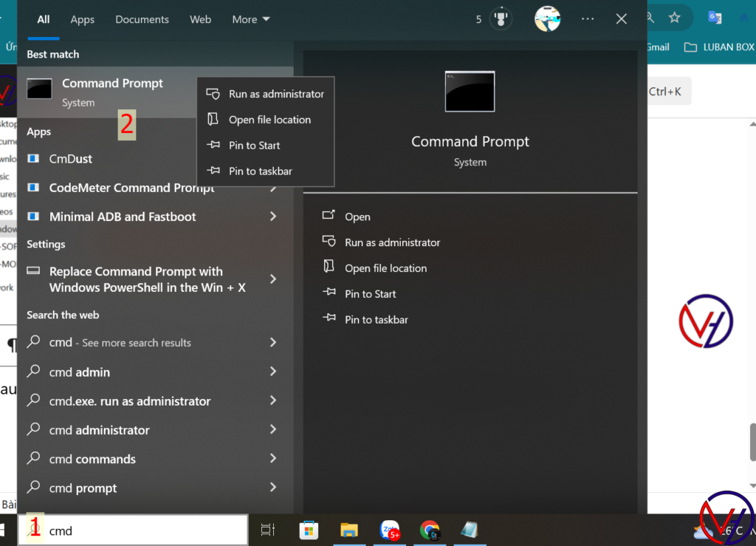Open the user profile avatar icon
The height and width of the screenshot is (546, 756).
point(547,19)
